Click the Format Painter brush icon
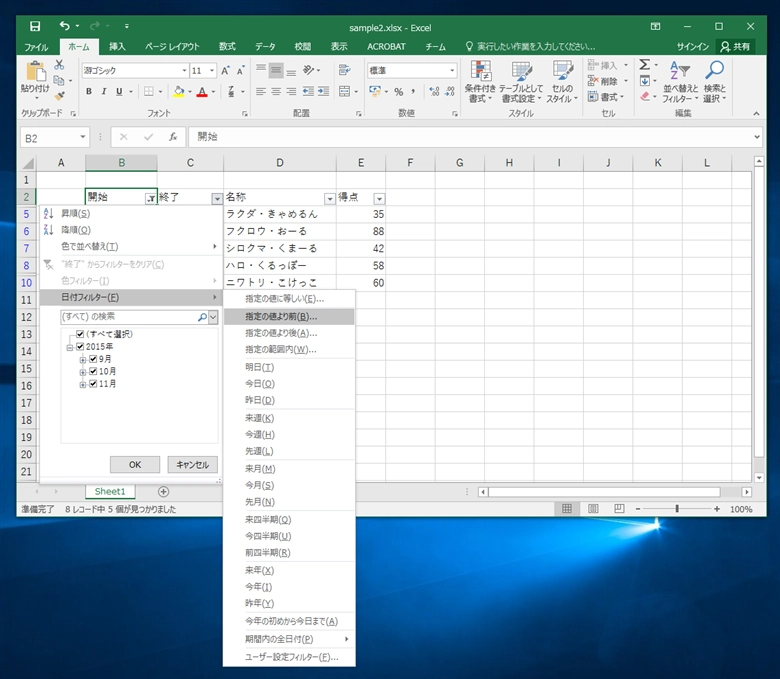780x679 pixels. pyautogui.click(x=59, y=96)
